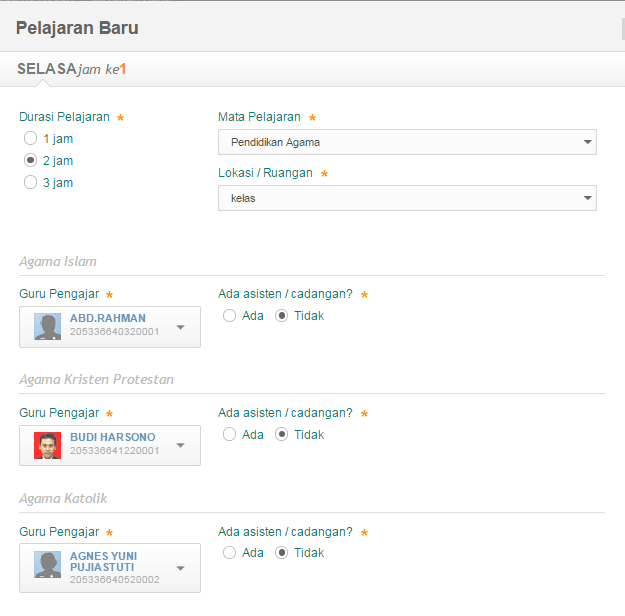
Task: Click teacher ID 20533664032 0001 text
Action: click(x=115, y=332)
